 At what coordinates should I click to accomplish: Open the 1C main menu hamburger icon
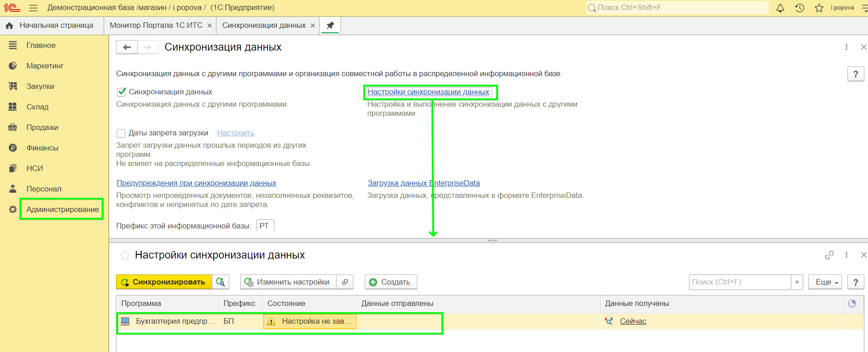coord(33,8)
